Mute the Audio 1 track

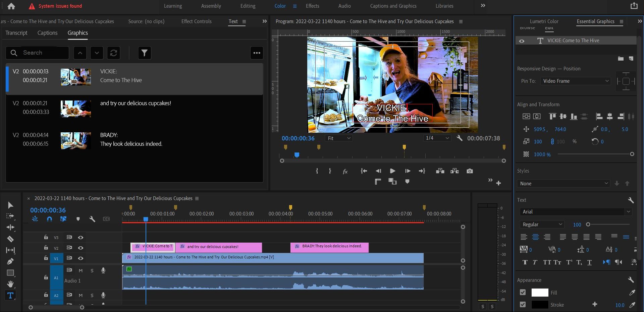coord(80,270)
